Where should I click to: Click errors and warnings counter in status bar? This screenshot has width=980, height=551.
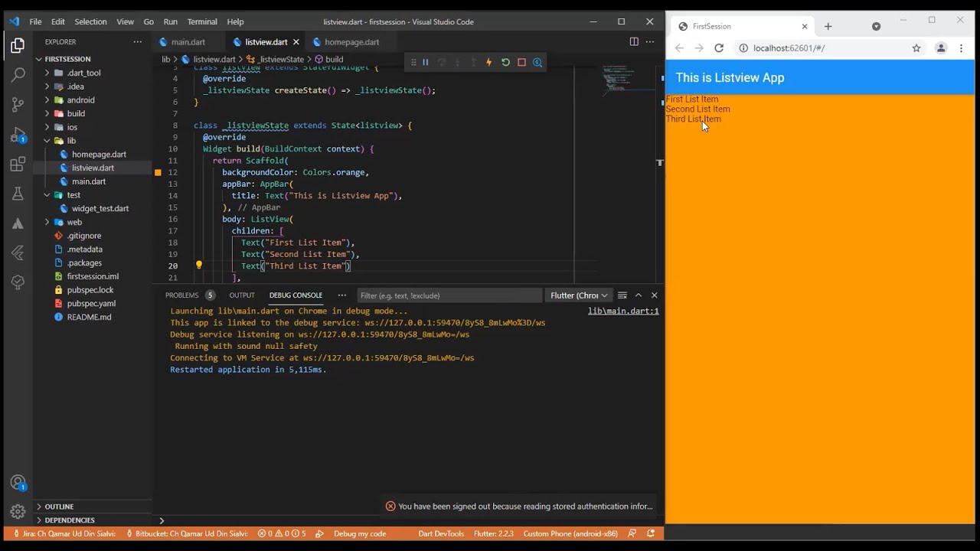pyautogui.click(x=282, y=533)
